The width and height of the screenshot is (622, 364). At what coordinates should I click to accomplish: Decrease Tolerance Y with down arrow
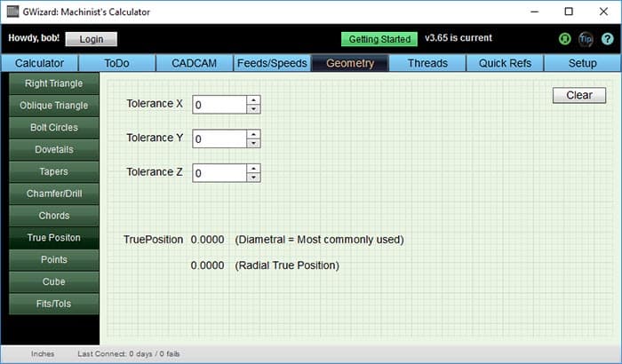tap(253, 143)
